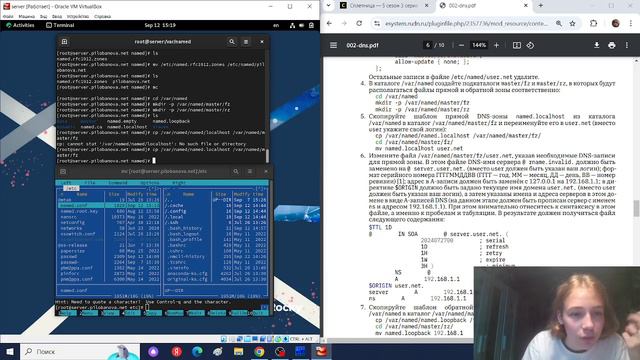Click zoom in plus in PDF toolbar
Viewport: 640px width, 360px height.
coord(496,45)
